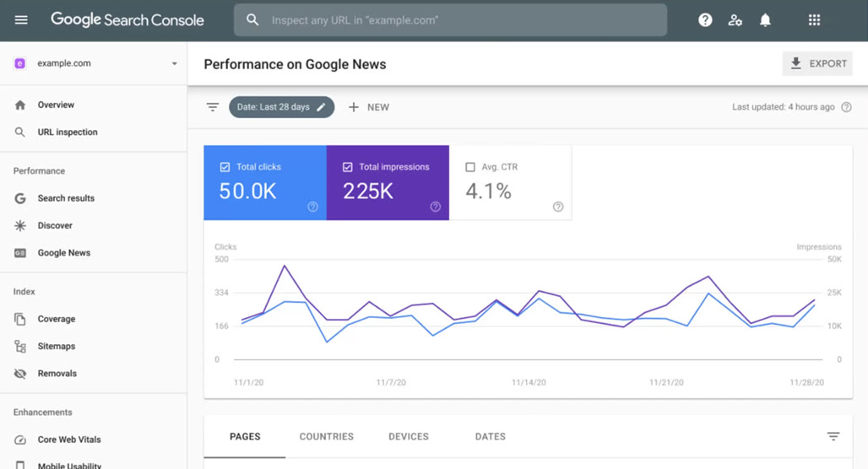Click the 11/1/20 label on chart axis
Image resolution: width=868 pixels, height=469 pixels.
click(x=248, y=383)
